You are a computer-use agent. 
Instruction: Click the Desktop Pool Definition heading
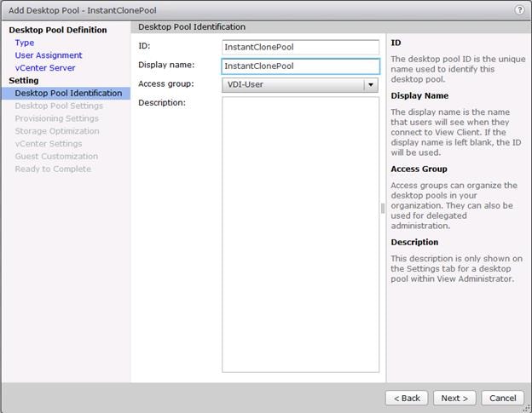[x=58, y=30]
